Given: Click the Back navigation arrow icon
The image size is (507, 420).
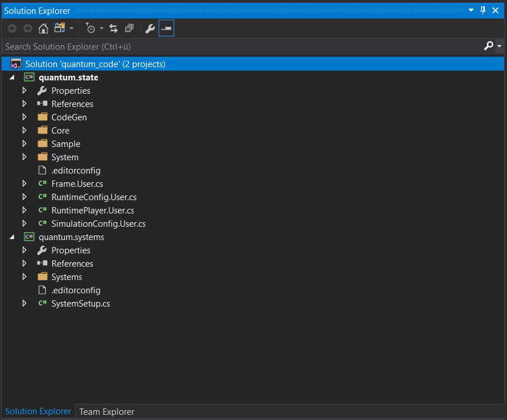Looking at the screenshot, I should tap(12, 28).
